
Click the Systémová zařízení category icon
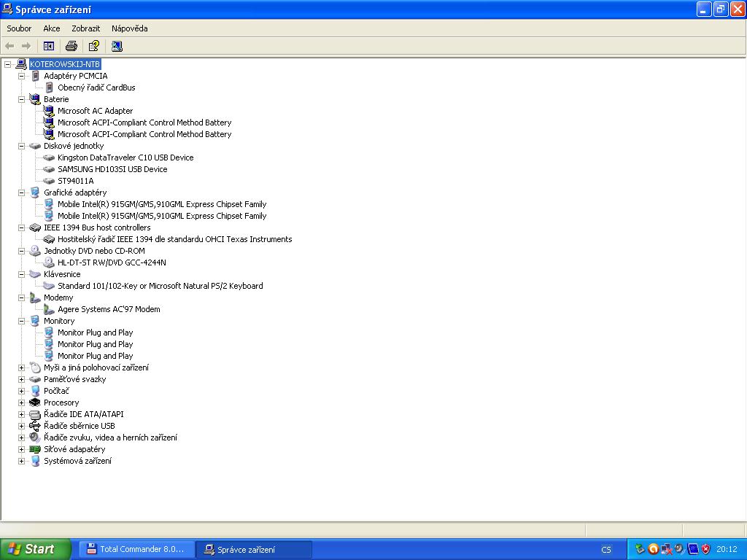point(35,461)
